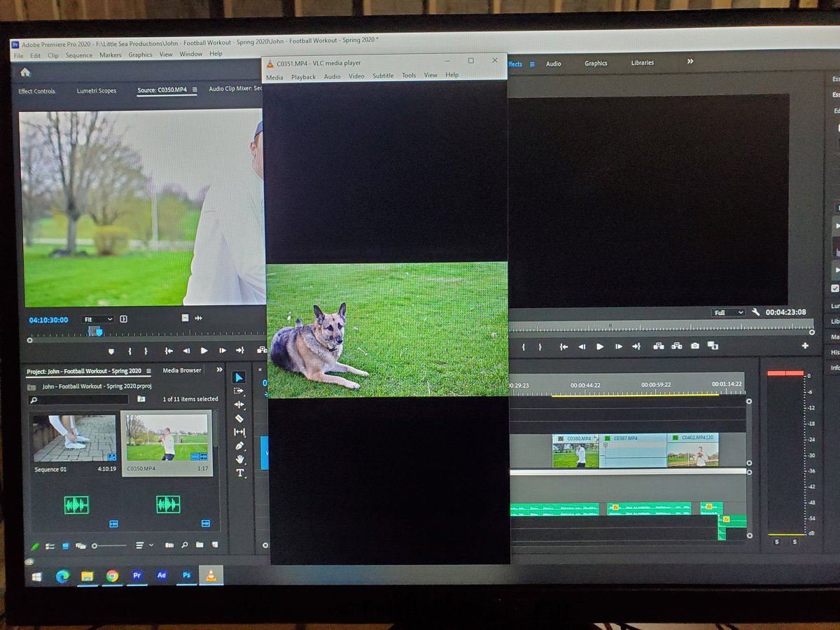
Task: Adjust Project panel thumbnail zoom slider
Action: [x=109, y=545]
